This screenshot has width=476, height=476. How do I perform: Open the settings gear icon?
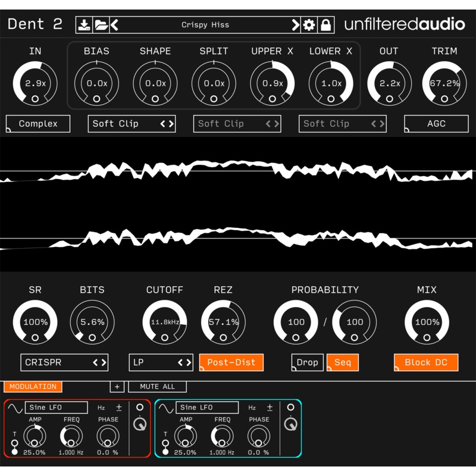(x=309, y=25)
